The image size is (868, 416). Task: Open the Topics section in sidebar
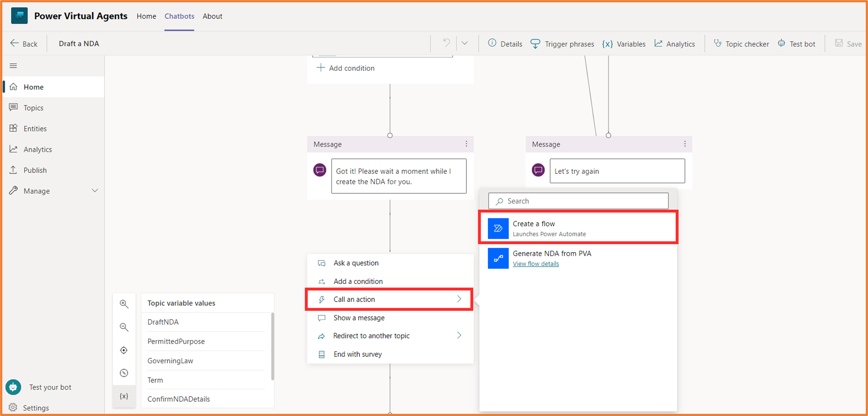point(34,107)
